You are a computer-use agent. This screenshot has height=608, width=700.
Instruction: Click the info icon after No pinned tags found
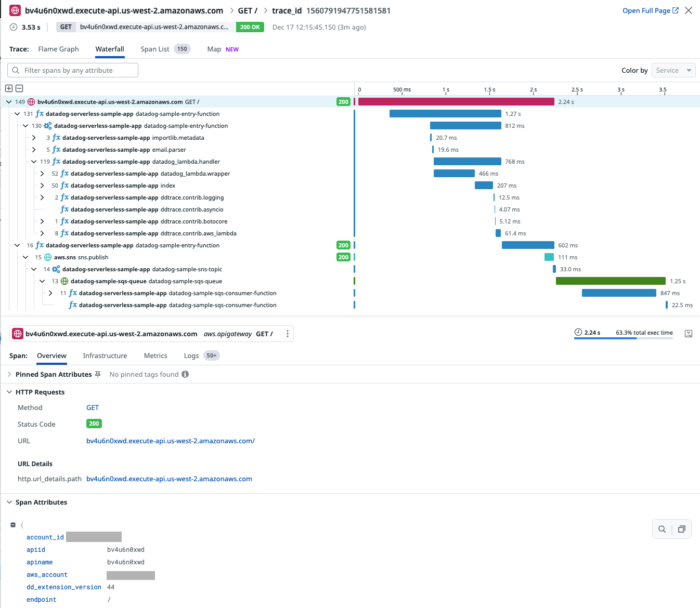pos(185,374)
